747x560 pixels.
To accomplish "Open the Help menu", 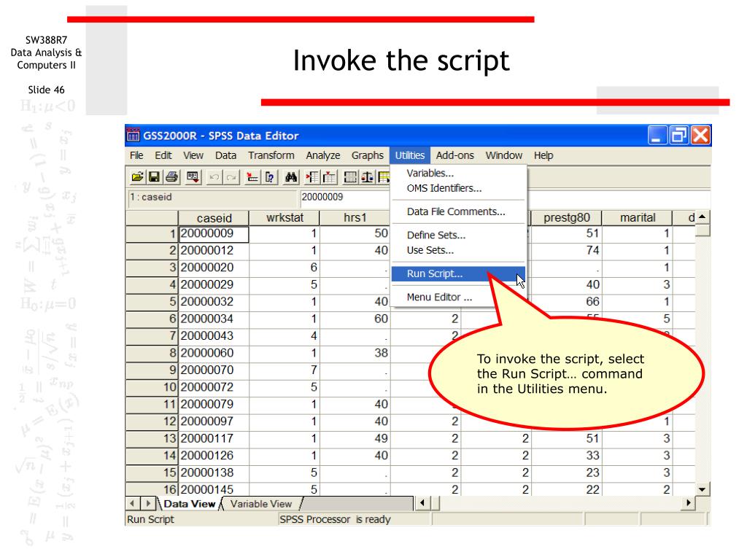I will (x=543, y=155).
